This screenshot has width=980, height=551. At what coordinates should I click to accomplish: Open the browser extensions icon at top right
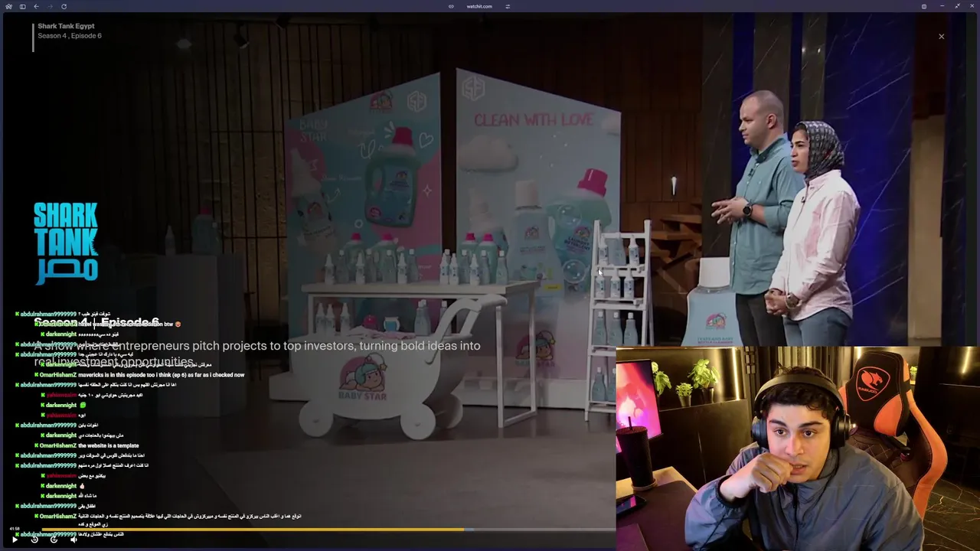924,6
